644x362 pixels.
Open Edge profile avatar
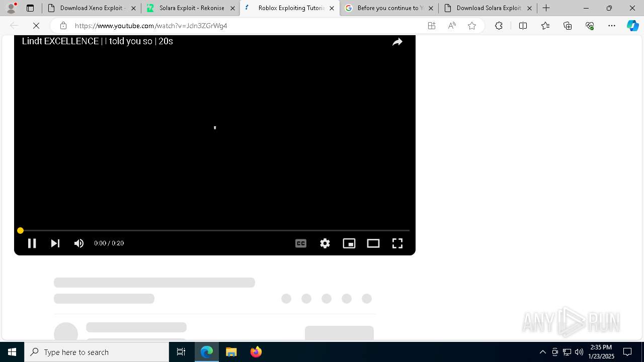pos(11,8)
